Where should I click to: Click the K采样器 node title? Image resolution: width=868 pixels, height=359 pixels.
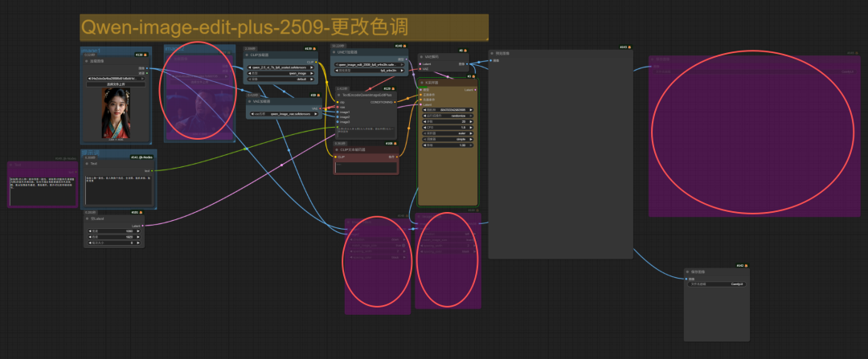432,83
